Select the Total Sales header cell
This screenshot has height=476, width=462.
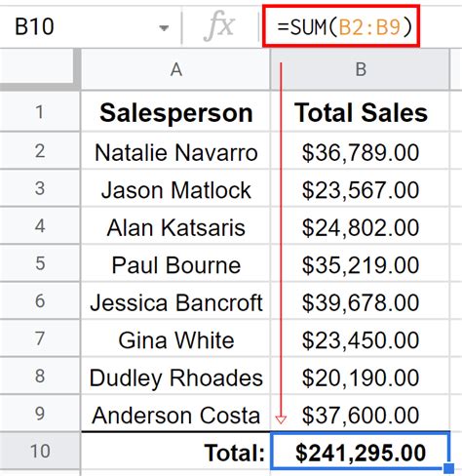pos(360,112)
